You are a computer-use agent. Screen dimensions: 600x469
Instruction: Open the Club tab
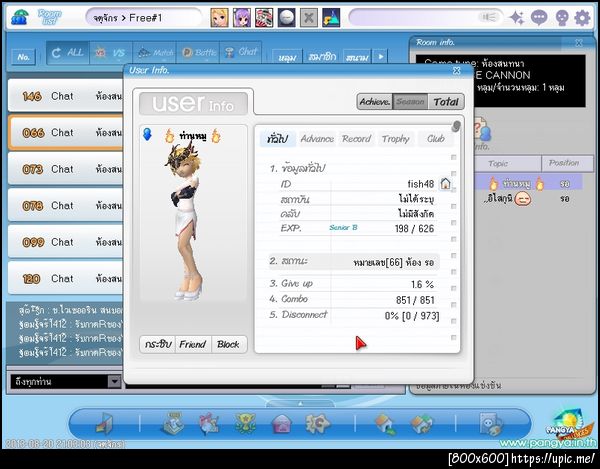(436, 138)
